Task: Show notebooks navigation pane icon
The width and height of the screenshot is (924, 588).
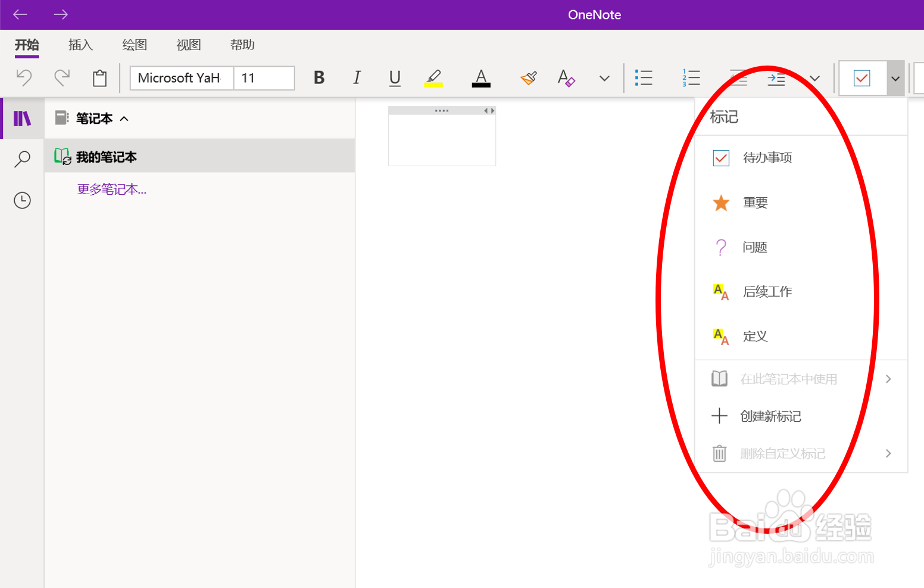Action: click(x=22, y=119)
